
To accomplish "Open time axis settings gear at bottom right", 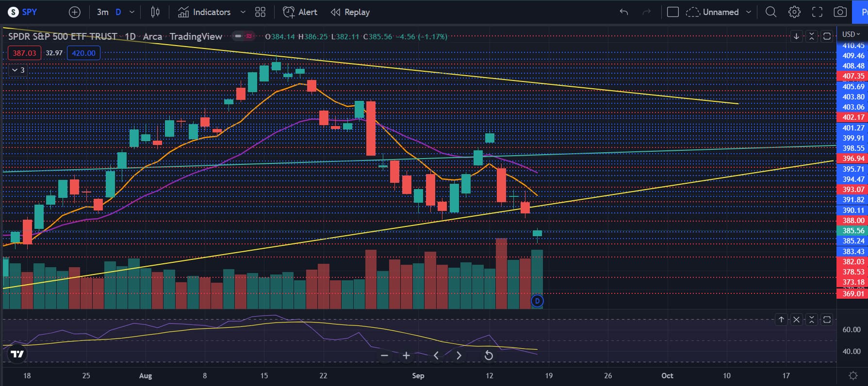I will [852, 376].
